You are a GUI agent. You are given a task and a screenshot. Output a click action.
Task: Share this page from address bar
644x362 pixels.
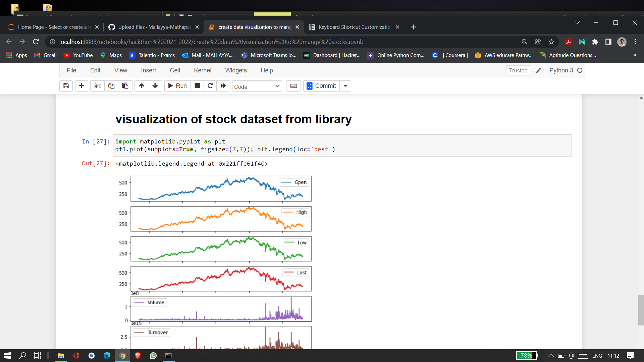tap(538, 42)
